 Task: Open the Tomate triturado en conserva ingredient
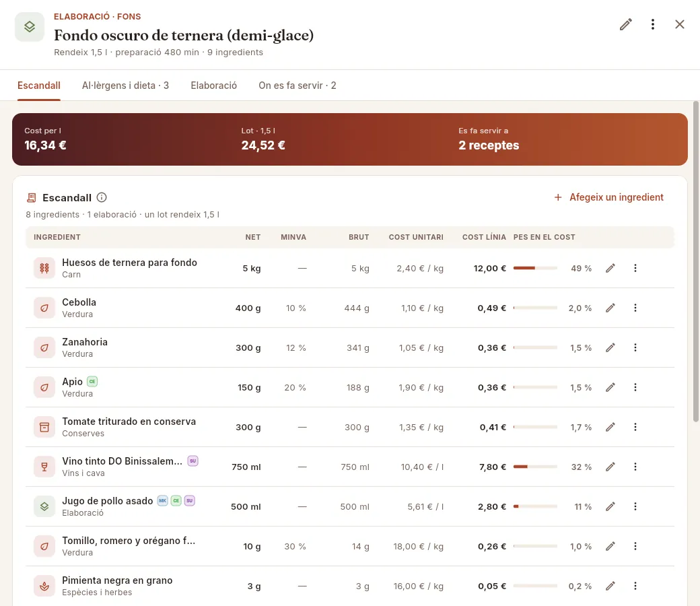click(129, 422)
